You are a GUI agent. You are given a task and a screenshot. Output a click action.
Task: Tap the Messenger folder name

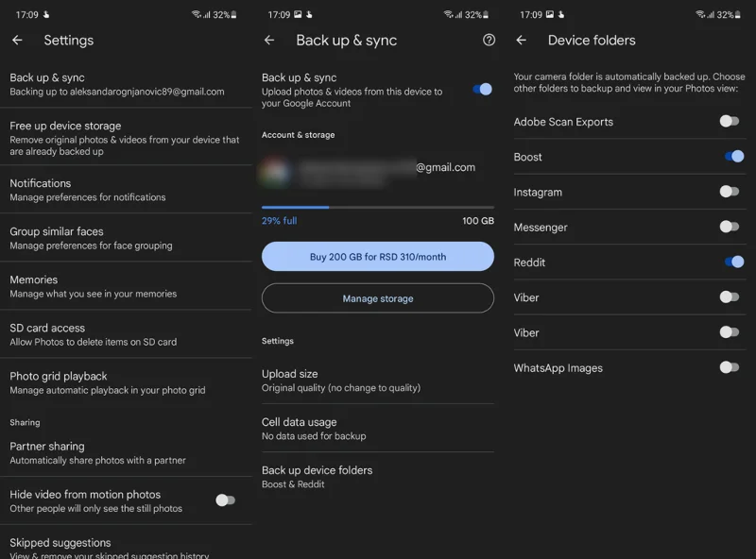pos(540,228)
